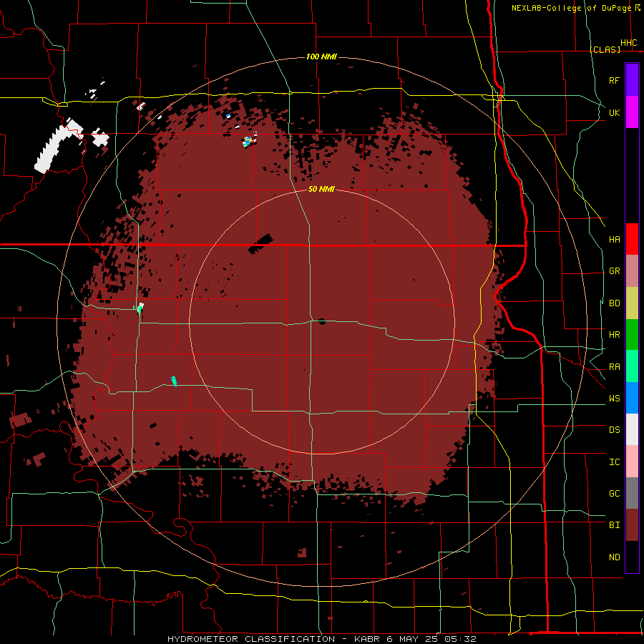Pick the RA light green legend swatch

[x=632, y=366]
